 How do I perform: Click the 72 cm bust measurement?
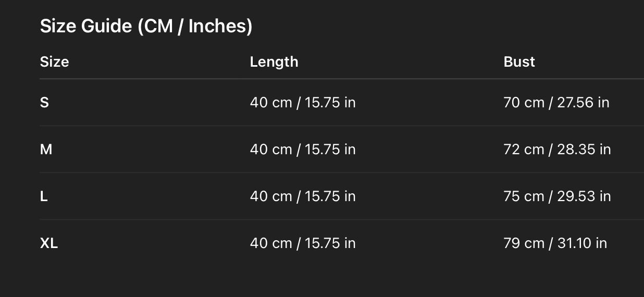[x=524, y=150]
